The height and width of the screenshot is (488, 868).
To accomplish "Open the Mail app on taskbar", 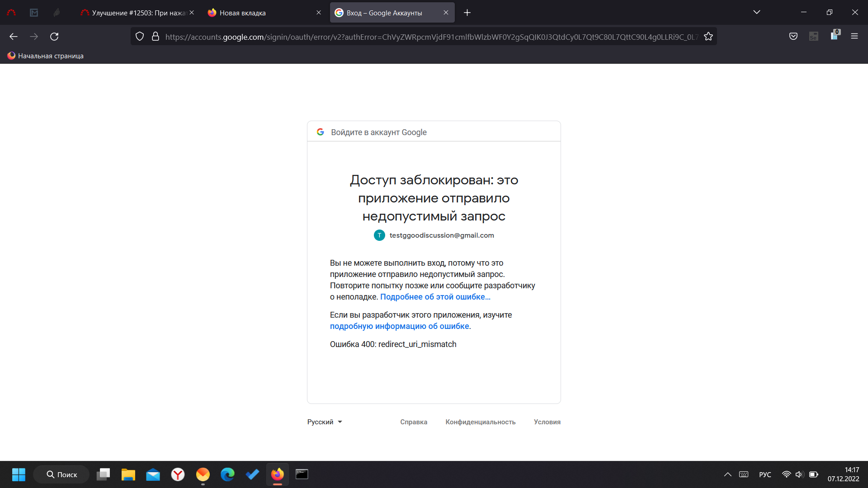I will tap(153, 474).
